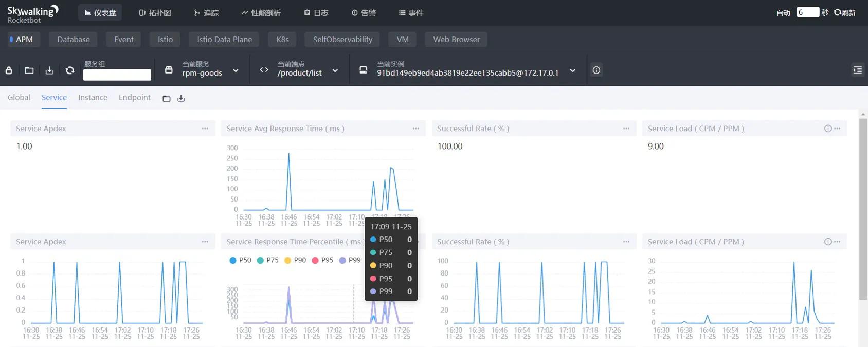Image resolution: width=868 pixels, height=347 pixels.
Task: Expand the current service rpm-goods dropdown
Action: click(236, 71)
